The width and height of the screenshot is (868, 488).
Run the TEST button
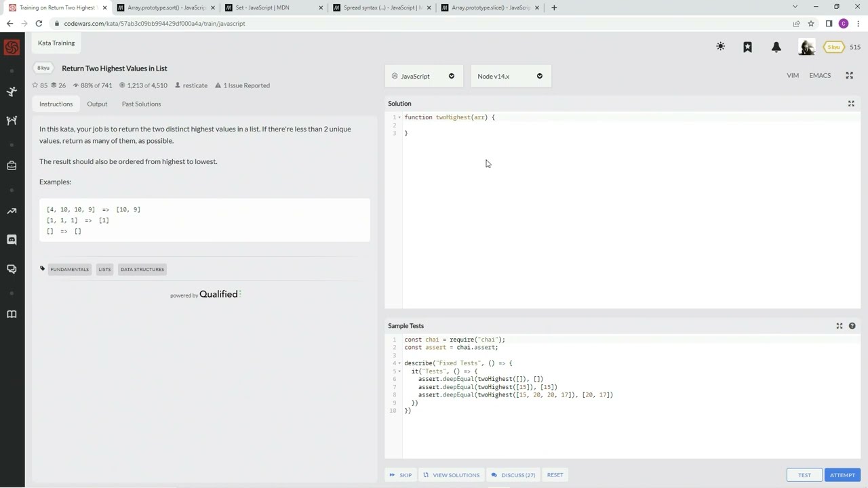[804, 475]
